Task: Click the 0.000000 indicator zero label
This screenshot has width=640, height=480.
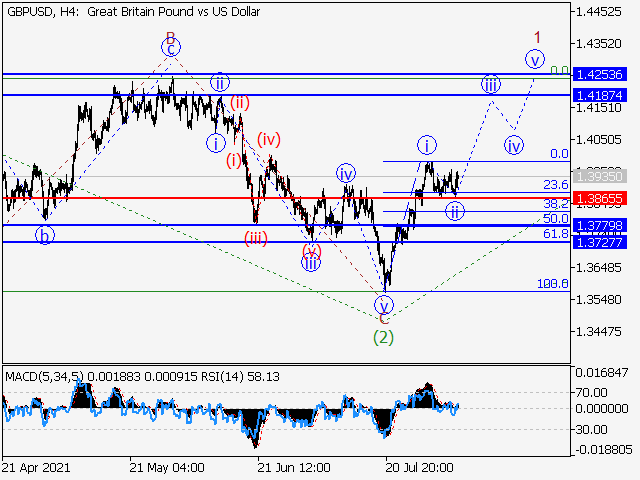Action: coord(602,409)
